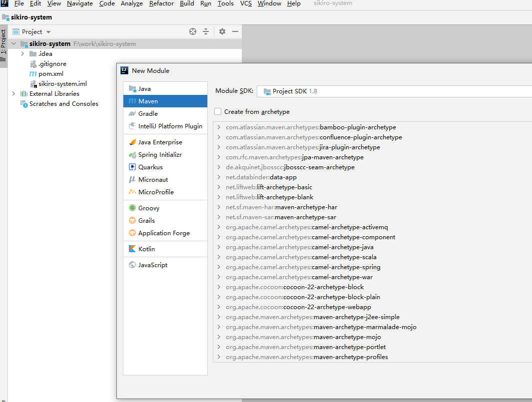Image resolution: width=532 pixels, height=402 pixels.
Task: Select the Quarkus module type
Action: pyautogui.click(x=165, y=167)
